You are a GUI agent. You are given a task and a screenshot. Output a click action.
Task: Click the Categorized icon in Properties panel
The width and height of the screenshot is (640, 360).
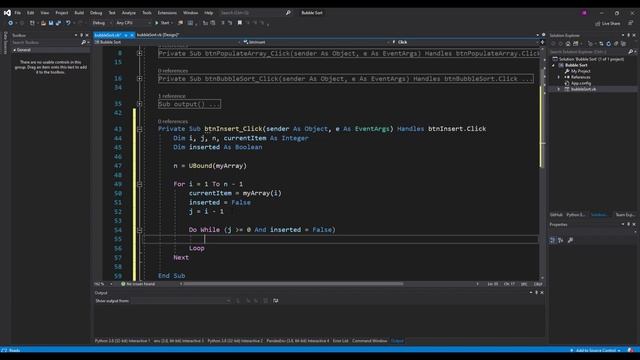coord(552,240)
